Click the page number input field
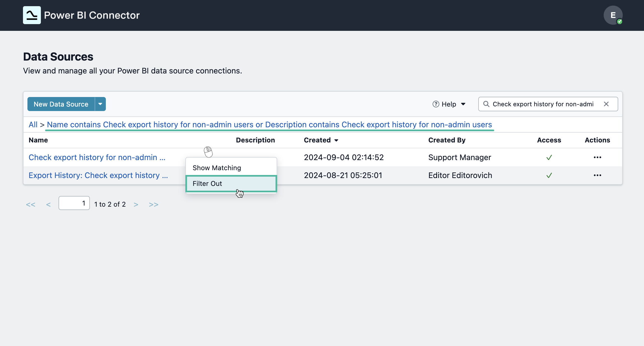This screenshot has width=644, height=346. pos(74,203)
